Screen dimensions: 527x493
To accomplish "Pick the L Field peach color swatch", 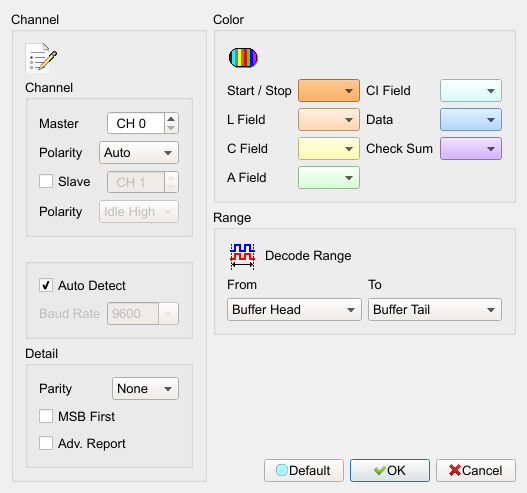I will 329,119.
